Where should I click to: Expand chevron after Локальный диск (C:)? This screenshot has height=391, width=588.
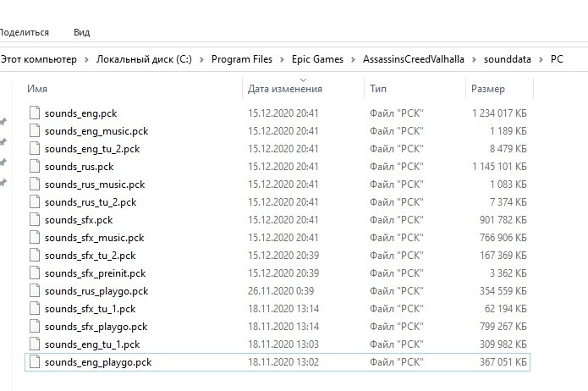[201, 59]
